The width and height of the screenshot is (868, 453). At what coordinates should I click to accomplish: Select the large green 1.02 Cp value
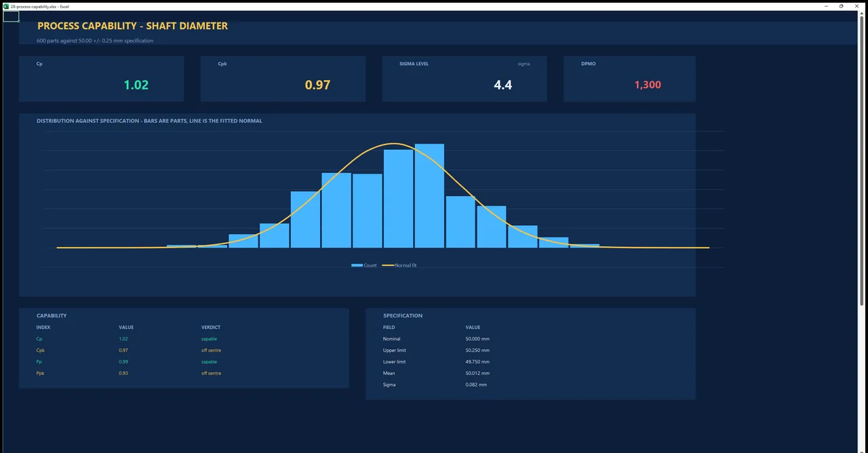(136, 85)
